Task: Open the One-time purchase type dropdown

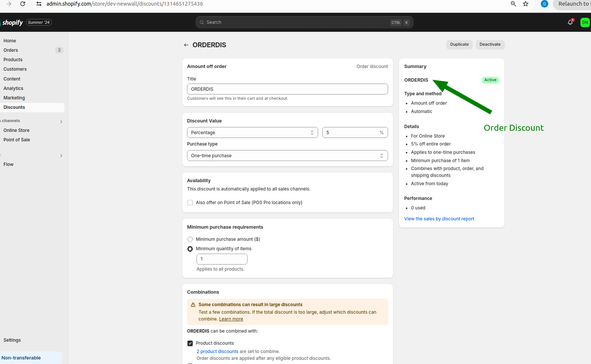Action: (287, 156)
